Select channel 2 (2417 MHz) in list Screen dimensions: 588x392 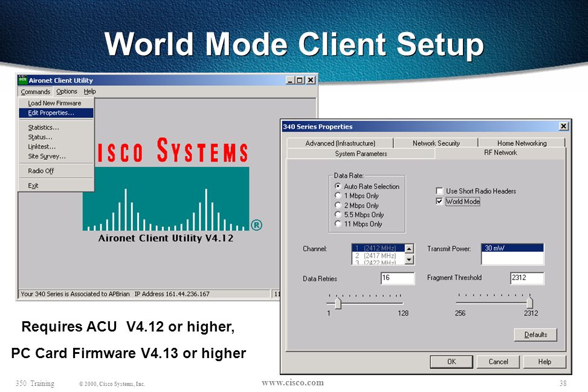pos(378,255)
